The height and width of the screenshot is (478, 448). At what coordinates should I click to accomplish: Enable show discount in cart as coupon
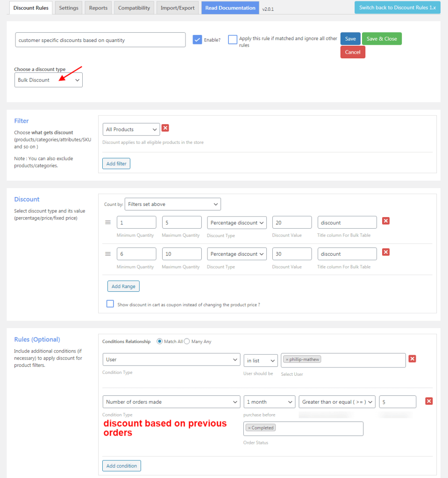pos(110,304)
